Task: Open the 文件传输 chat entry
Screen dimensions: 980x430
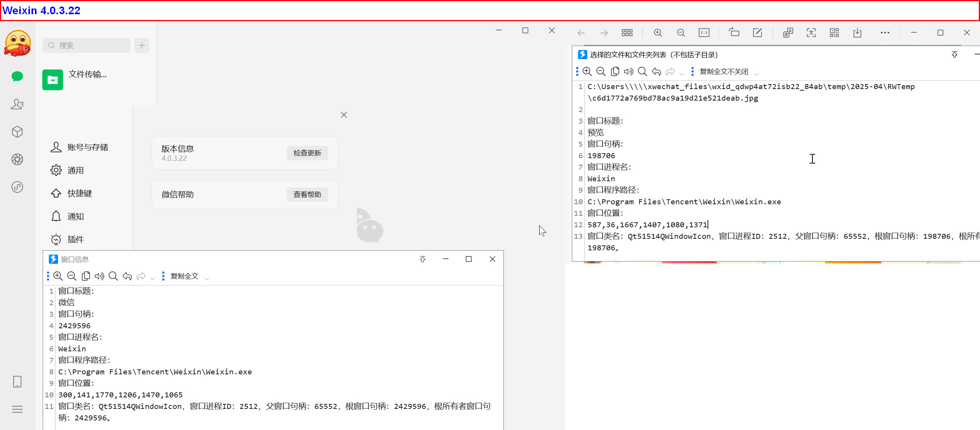Action: (96, 79)
